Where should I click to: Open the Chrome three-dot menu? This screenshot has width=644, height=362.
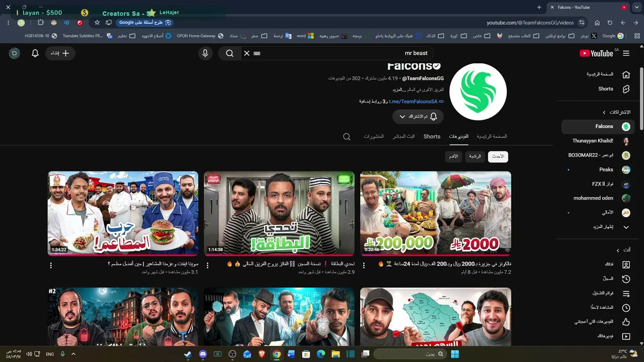coord(8,23)
